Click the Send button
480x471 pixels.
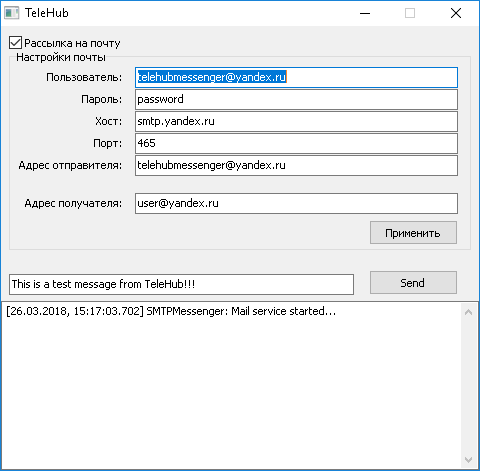[413, 283]
